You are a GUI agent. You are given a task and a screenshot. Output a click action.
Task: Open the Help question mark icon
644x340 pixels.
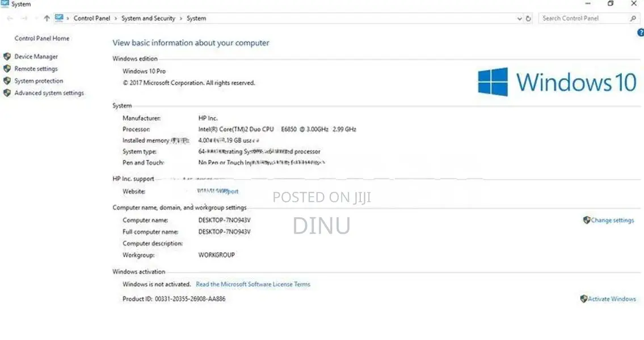[x=641, y=33]
